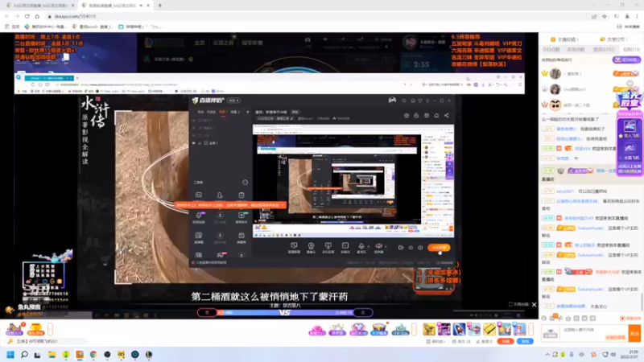The height and width of the screenshot is (362, 644).
Task: Open microphone dropdown arrow in streamed 直播伴侣
Action: point(368,246)
